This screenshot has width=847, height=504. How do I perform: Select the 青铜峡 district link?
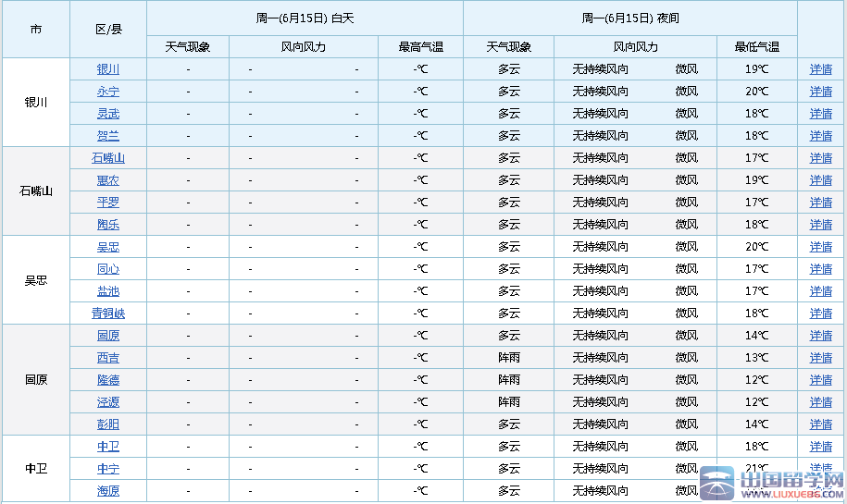click(x=108, y=313)
